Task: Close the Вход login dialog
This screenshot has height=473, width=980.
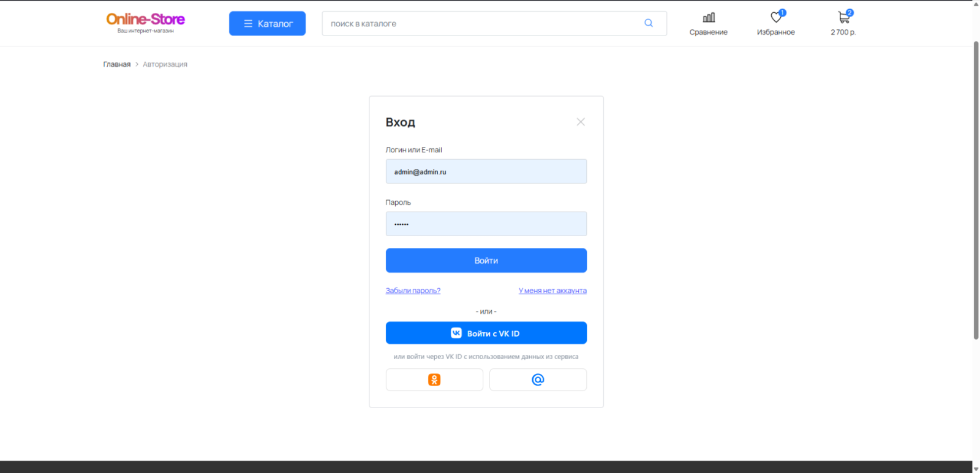Action: point(580,122)
